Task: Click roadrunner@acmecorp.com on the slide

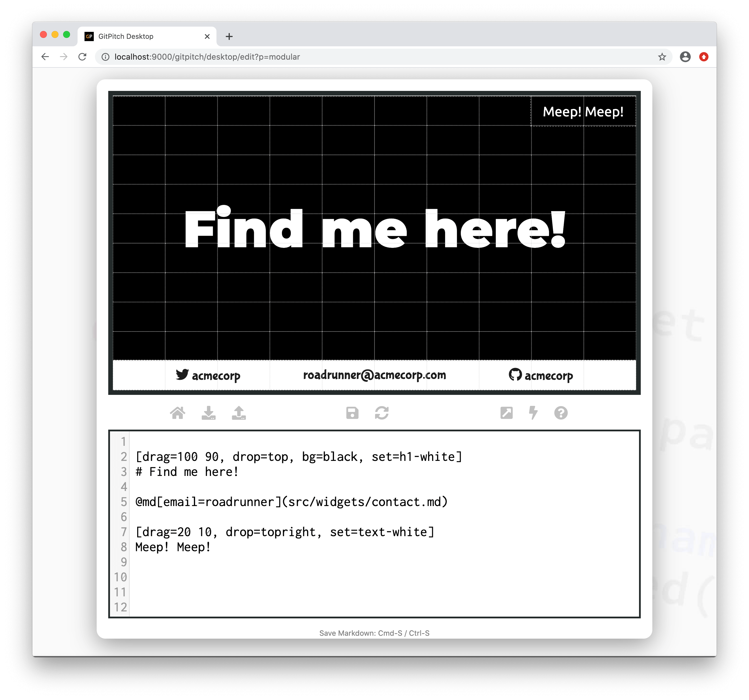Action: point(374,375)
